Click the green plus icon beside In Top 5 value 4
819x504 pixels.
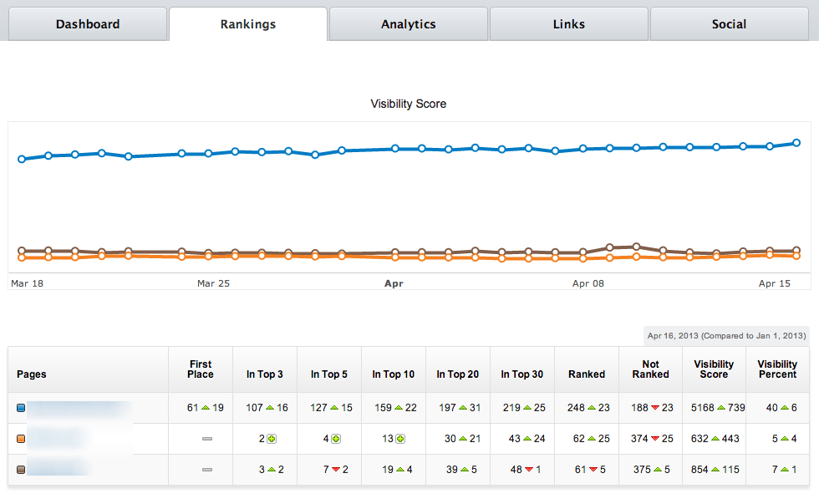(336, 439)
